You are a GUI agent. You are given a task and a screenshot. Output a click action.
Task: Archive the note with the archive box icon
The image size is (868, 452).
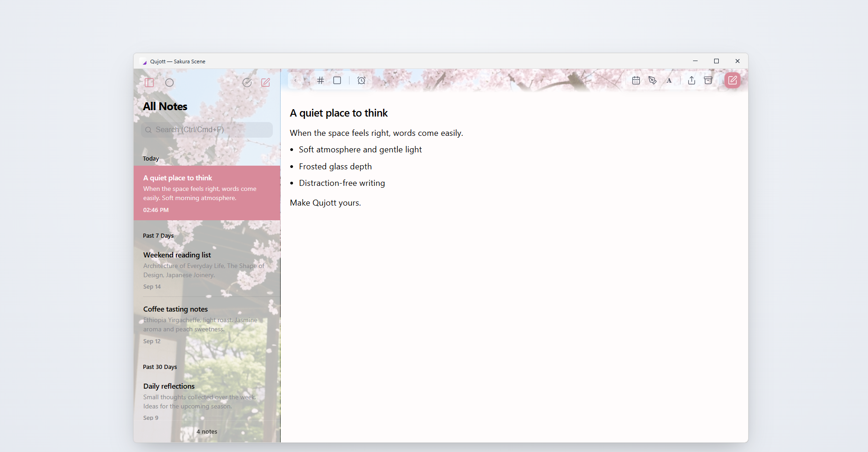click(708, 80)
